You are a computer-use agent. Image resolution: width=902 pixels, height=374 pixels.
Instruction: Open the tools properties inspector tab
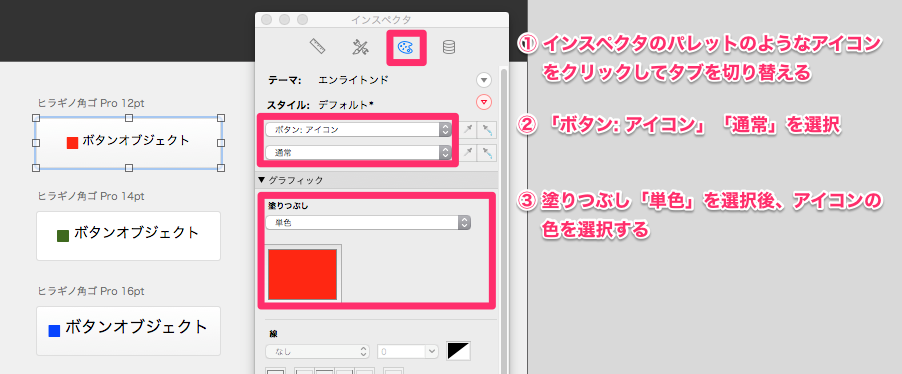[361, 47]
